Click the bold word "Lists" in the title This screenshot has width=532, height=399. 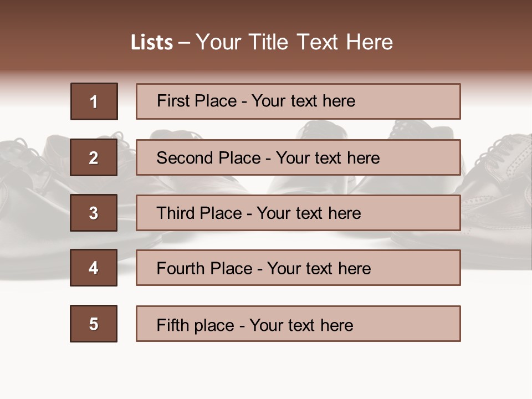pos(152,43)
